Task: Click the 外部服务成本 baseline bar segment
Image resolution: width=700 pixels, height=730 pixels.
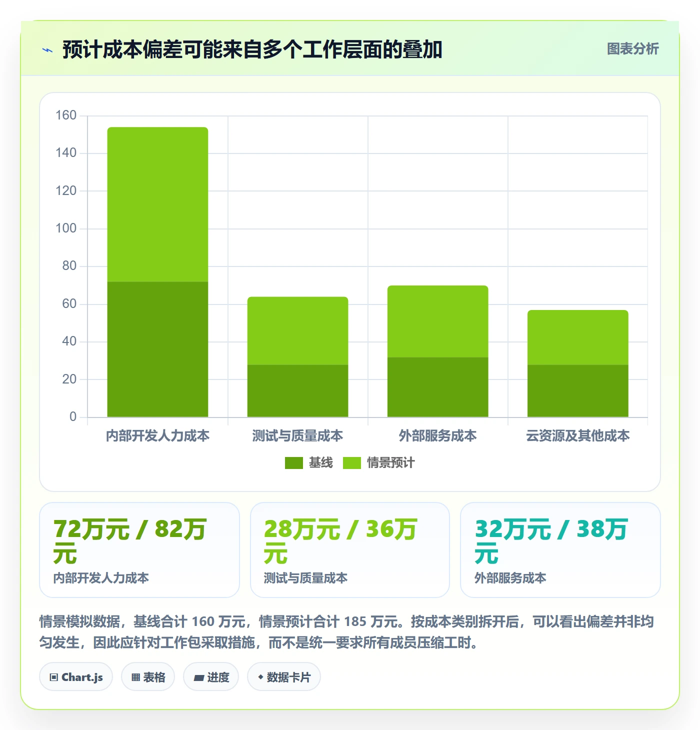Action: 437,387
